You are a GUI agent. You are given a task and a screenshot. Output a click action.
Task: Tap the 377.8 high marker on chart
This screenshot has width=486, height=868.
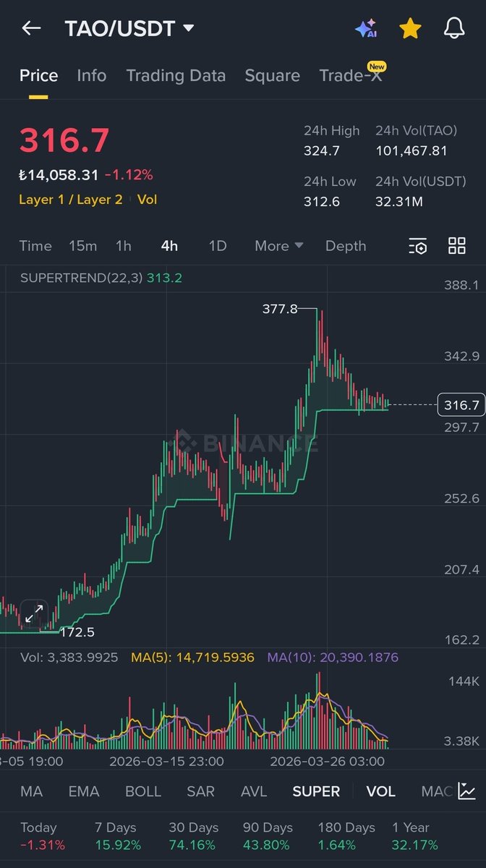pyautogui.click(x=280, y=309)
